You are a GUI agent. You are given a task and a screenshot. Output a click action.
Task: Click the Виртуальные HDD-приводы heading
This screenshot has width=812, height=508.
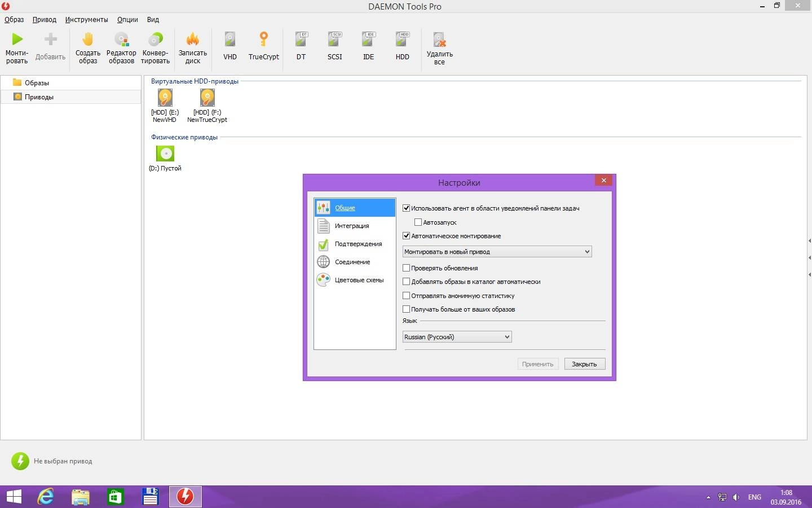tap(195, 81)
